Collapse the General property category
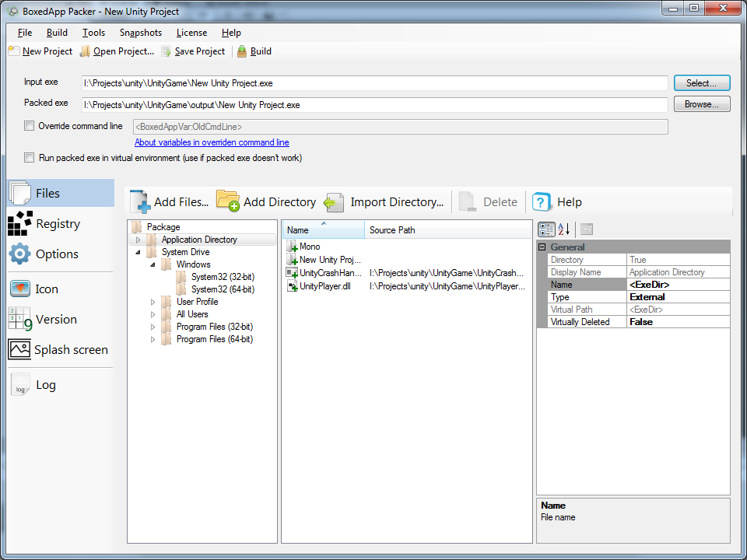 point(542,247)
